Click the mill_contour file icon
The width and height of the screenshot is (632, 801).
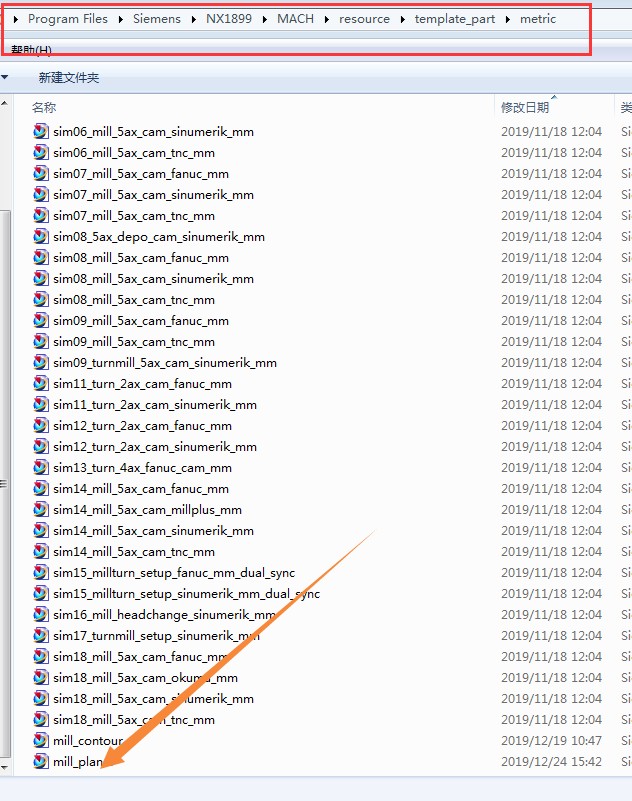(x=41, y=740)
